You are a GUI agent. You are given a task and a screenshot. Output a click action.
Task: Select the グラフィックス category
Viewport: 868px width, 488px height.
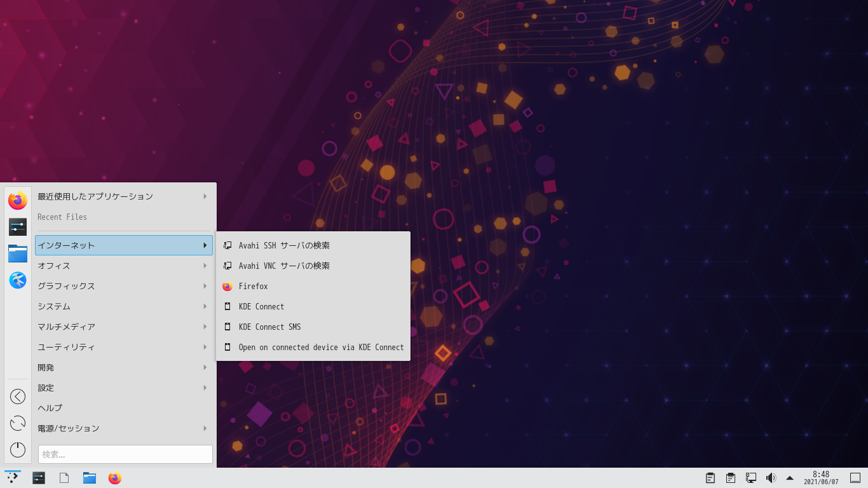124,286
